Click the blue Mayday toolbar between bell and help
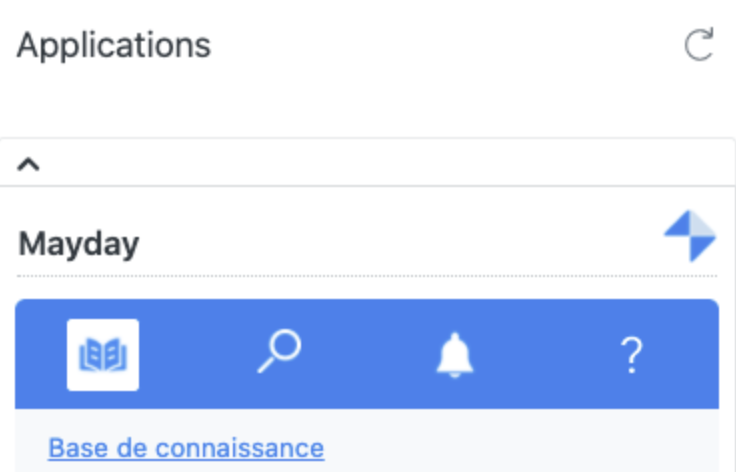The width and height of the screenshot is (736, 472). [543, 355]
